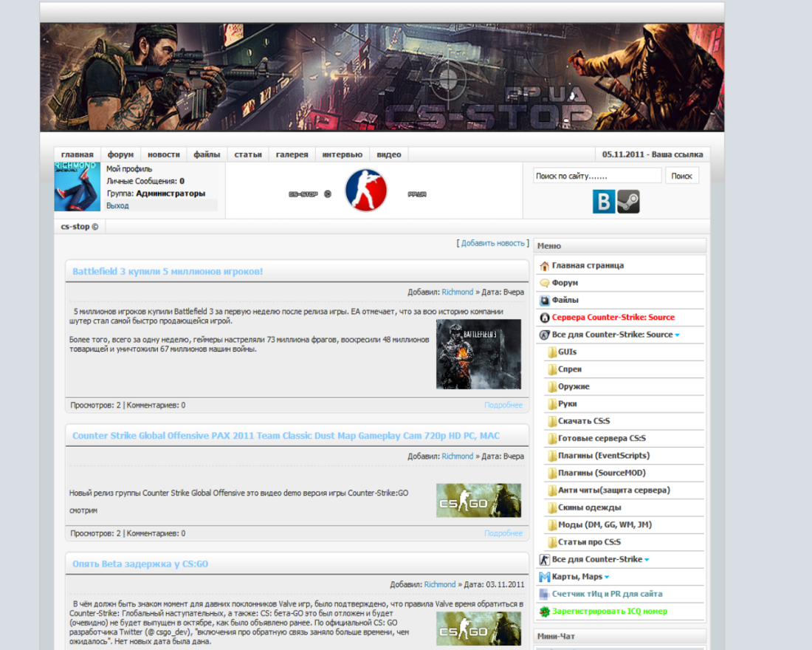Viewport: 812px width, 650px height.
Task: Click the cs-stop © tab
Action: click(x=80, y=227)
